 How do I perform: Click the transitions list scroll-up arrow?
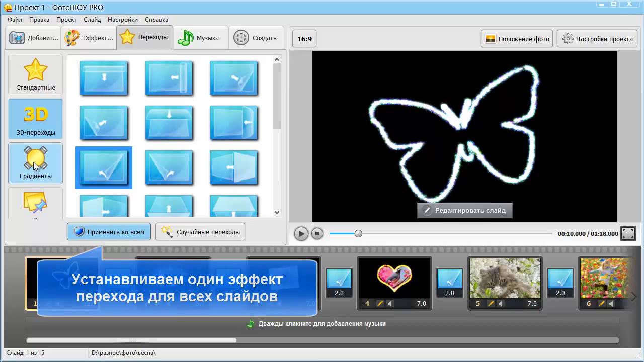click(277, 59)
